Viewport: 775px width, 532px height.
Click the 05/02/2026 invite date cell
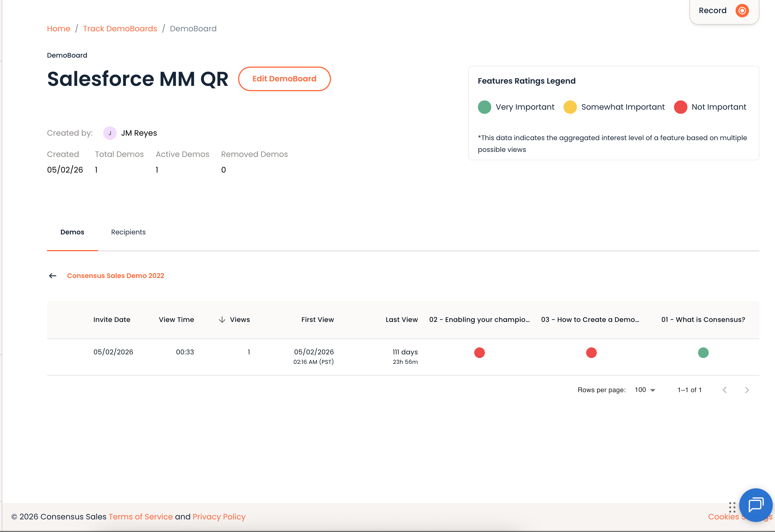(x=113, y=352)
